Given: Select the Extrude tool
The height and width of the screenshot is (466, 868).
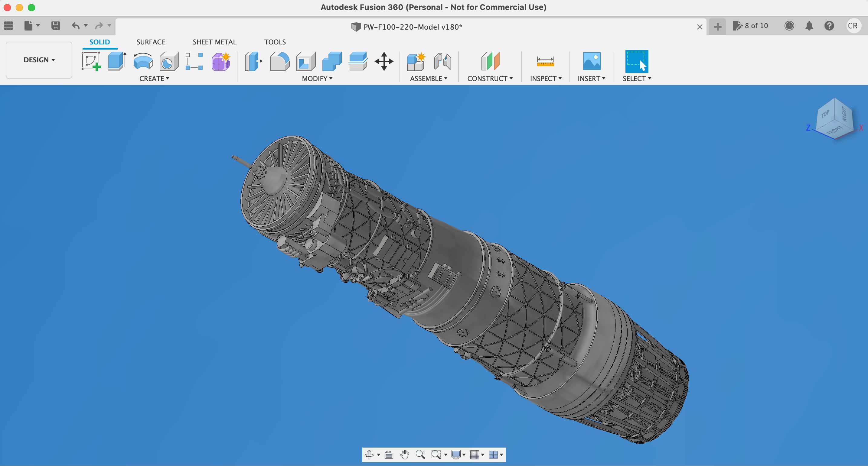Looking at the screenshot, I should (x=117, y=61).
